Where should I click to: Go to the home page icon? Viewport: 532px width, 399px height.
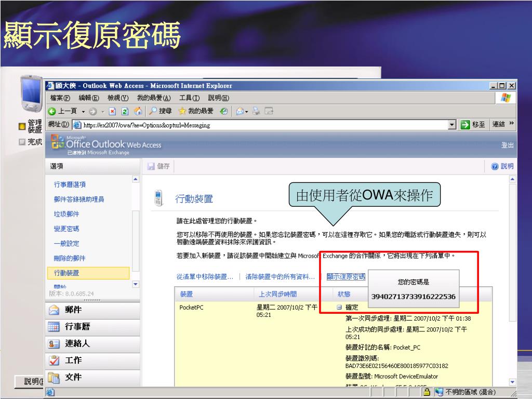tap(138, 111)
